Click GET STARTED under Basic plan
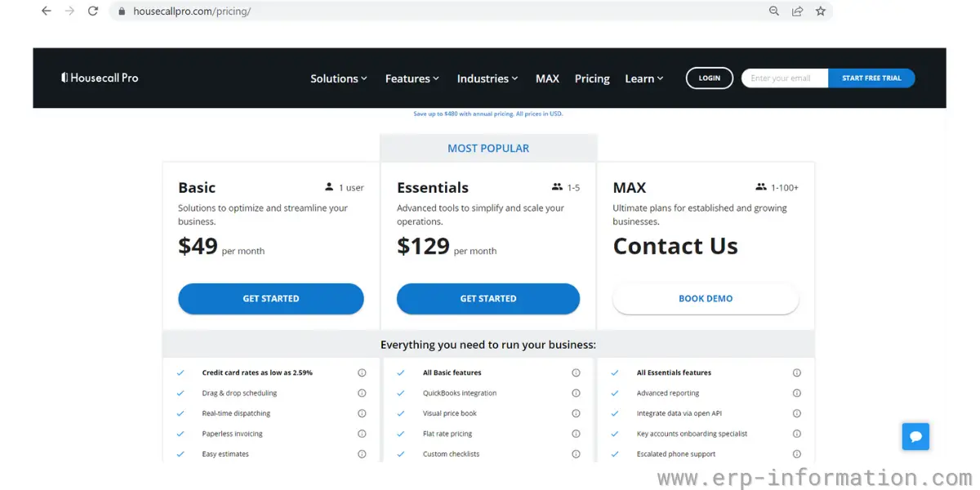Viewport: 980px width, 490px height. (271, 299)
